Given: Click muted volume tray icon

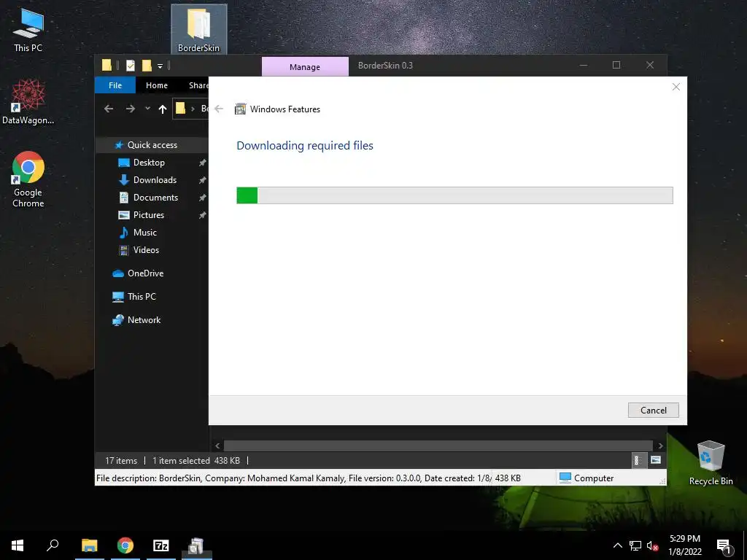Looking at the screenshot, I should pos(652,545).
